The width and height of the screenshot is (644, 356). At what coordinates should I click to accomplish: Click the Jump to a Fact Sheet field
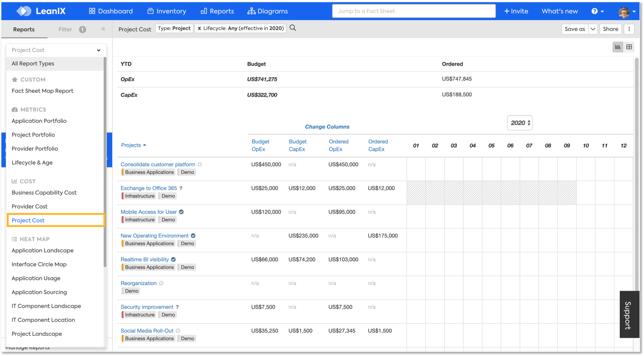(414, 11)
